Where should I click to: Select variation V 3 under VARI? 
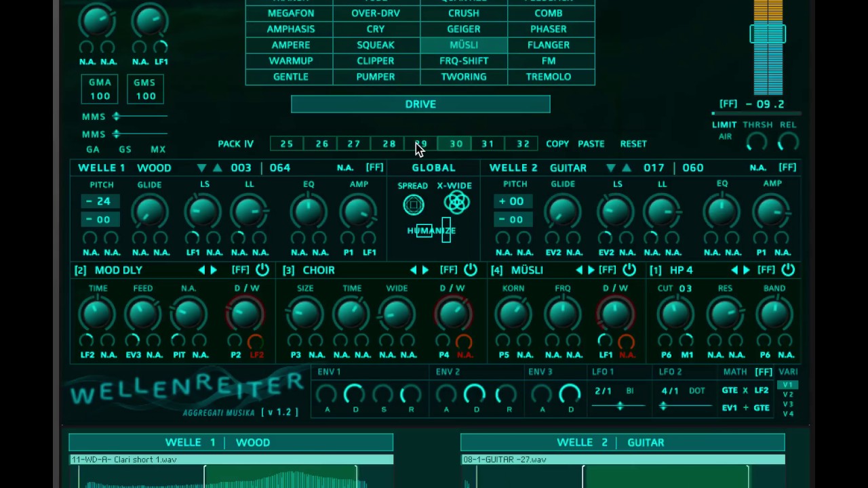click(x=787, y=404)
